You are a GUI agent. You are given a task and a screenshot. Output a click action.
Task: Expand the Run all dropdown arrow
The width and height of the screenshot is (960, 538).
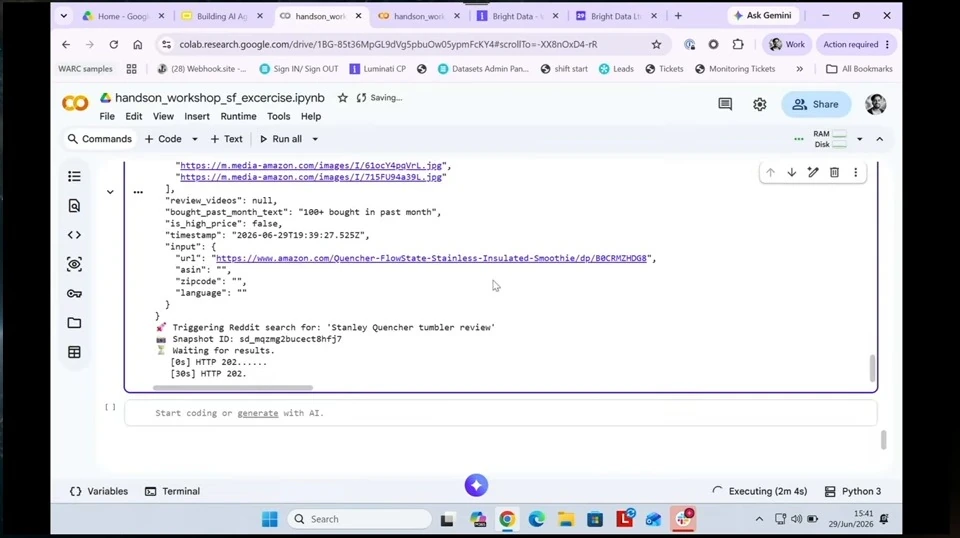pos(315,140)
